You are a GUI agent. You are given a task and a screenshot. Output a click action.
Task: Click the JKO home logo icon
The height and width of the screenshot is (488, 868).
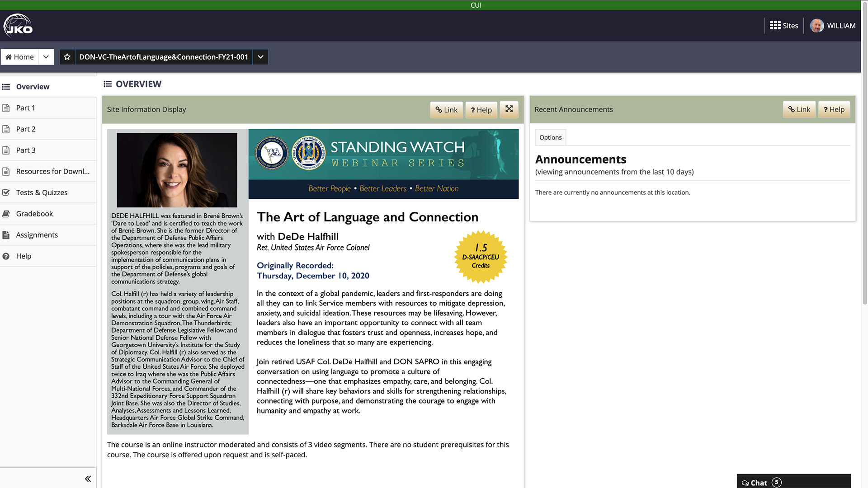tap(17, 26)
